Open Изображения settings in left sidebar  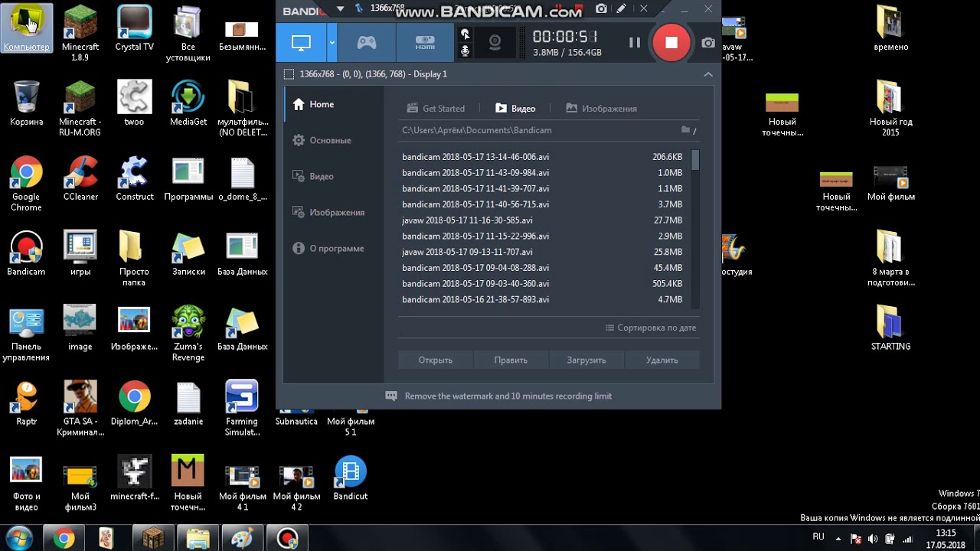(x=334, y=212)
